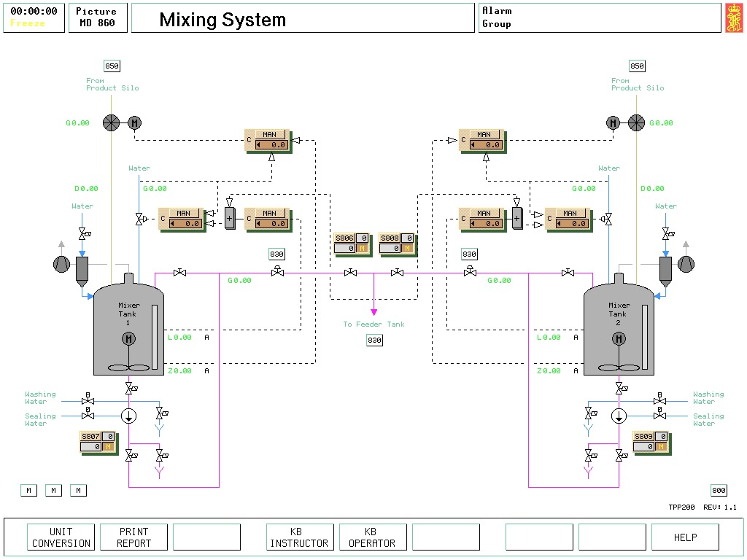Select the Mixer Tank 2 level gauge bar
The width and height of the screenshot is (747, 560).
click(645, 337)
